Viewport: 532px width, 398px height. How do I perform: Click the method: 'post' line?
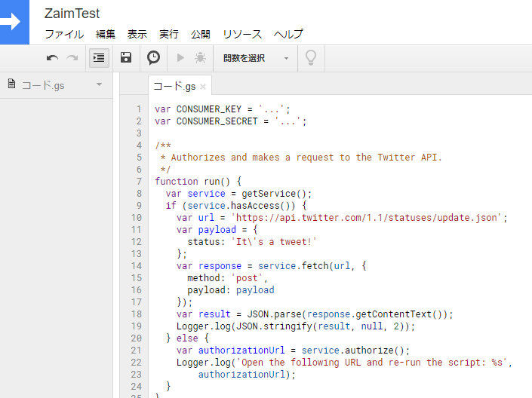point(227,278)
